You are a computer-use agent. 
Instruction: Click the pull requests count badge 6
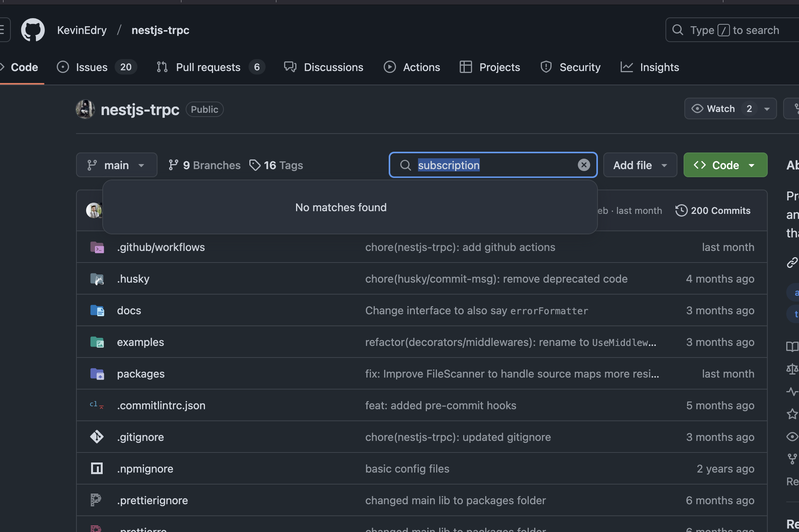point(257,67)
